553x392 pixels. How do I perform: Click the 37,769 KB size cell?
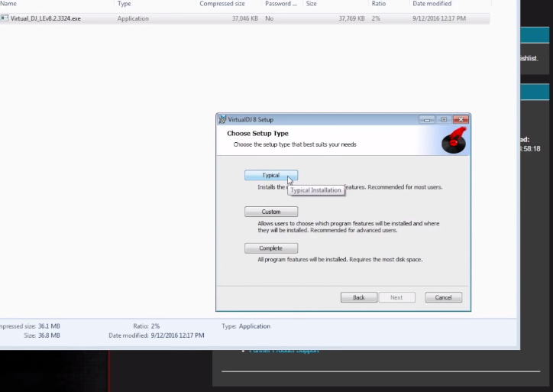click(x=351, y=18)
